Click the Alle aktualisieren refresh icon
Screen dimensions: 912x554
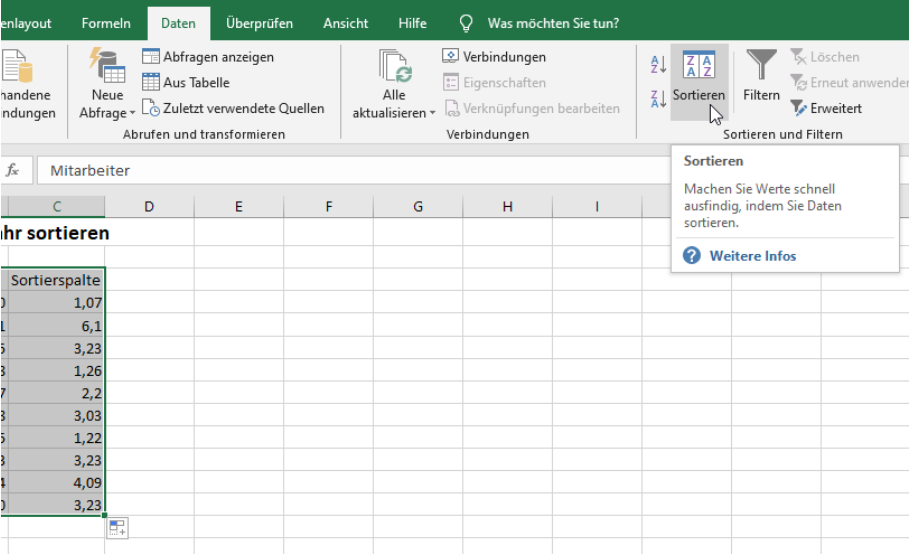tap(395, 66)
